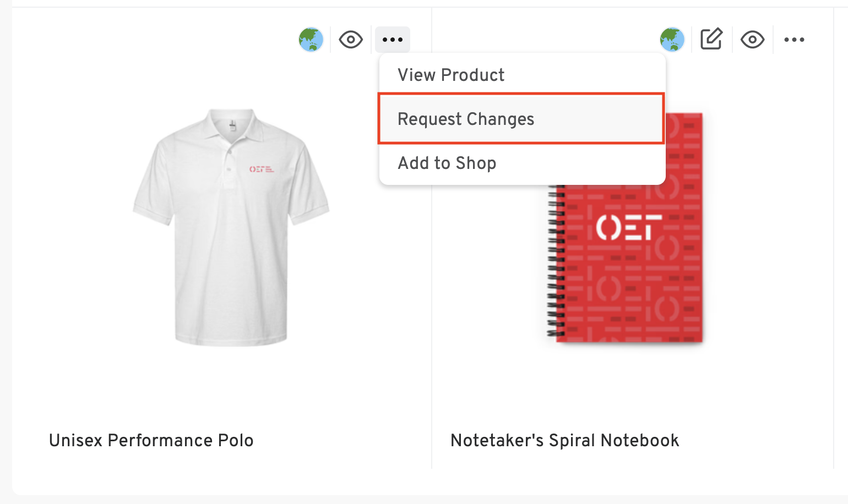The width and height of the screenshot is (848, 504).
Task: Click the globe icon above Performance Polo
Action: 311,40
